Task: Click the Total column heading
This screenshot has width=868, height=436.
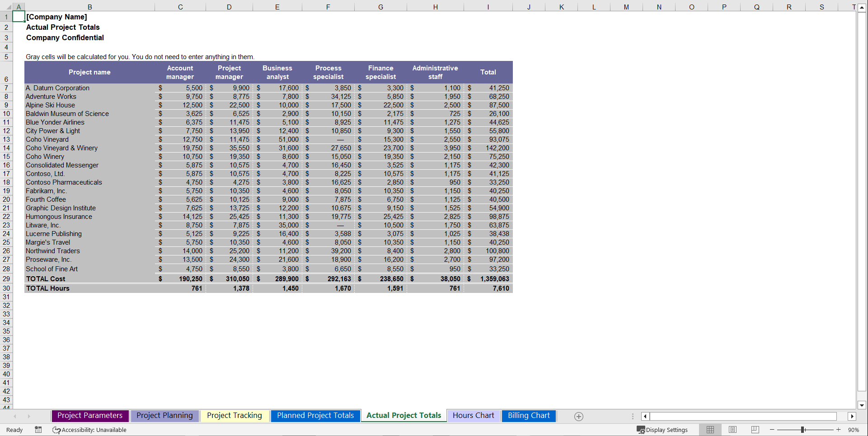Action: coord(488,72)
